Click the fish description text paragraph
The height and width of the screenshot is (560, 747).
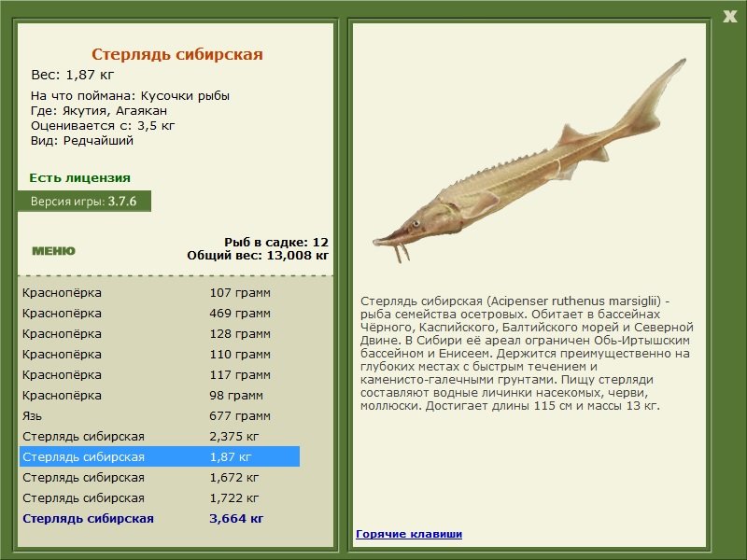527,353
